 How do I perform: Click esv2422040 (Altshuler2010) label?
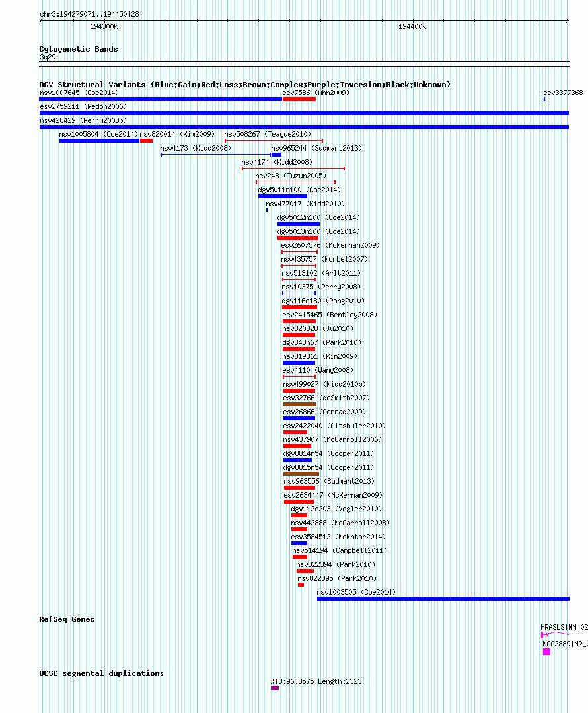pyautogui.click(x=334, y=426)
